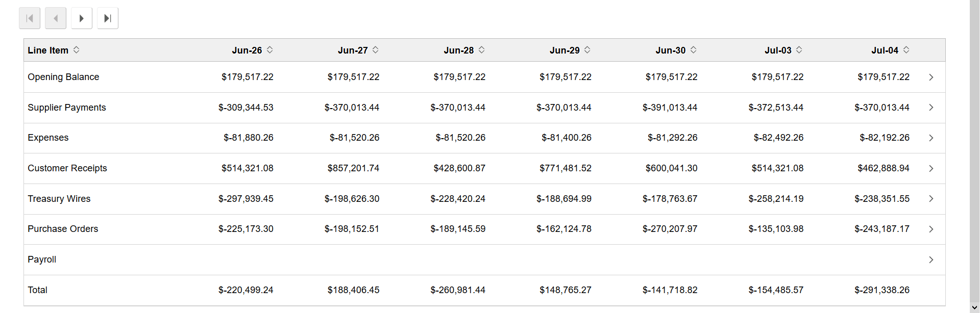
Task: Expand details for the Opening Balance row
Action: tap(931, 77)
